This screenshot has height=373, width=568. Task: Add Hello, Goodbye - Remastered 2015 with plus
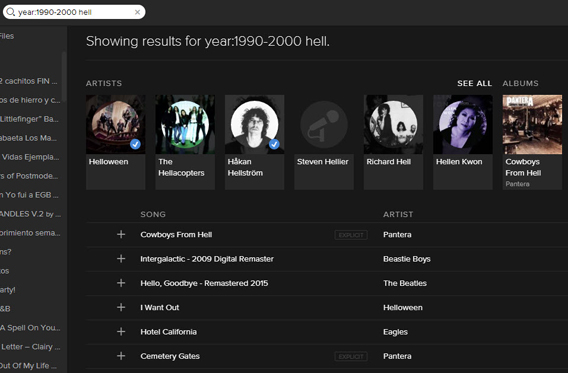click(121, 283)
